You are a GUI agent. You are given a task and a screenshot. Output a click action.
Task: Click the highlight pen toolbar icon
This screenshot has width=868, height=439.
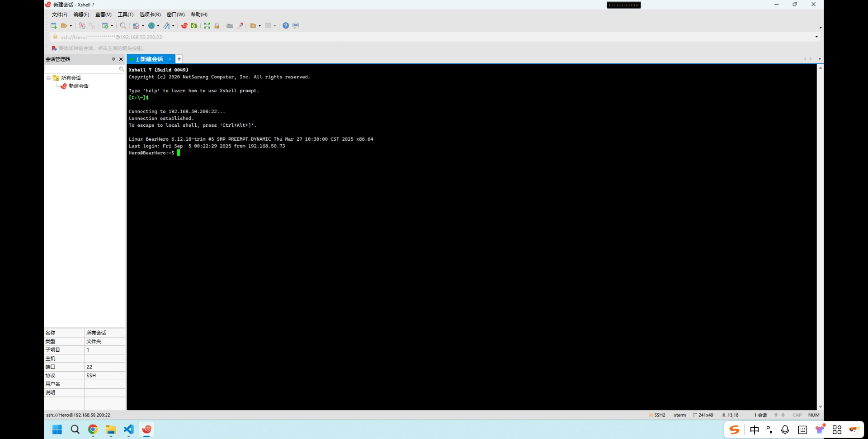240,26
